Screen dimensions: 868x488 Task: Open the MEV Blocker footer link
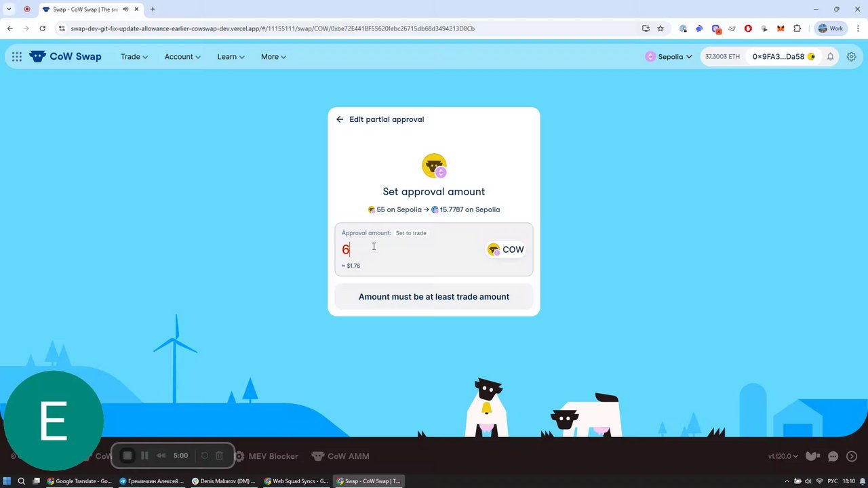[266, 456]
